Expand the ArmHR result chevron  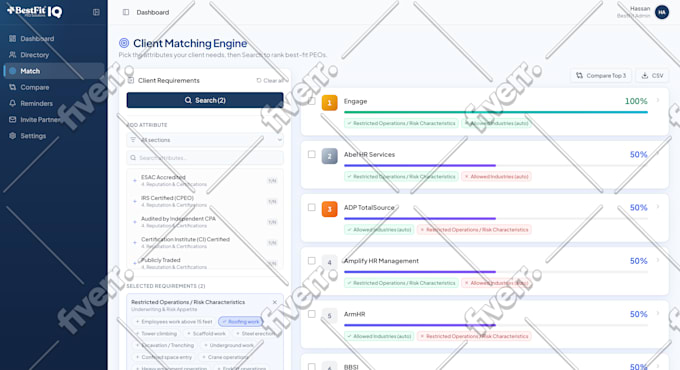658,313
